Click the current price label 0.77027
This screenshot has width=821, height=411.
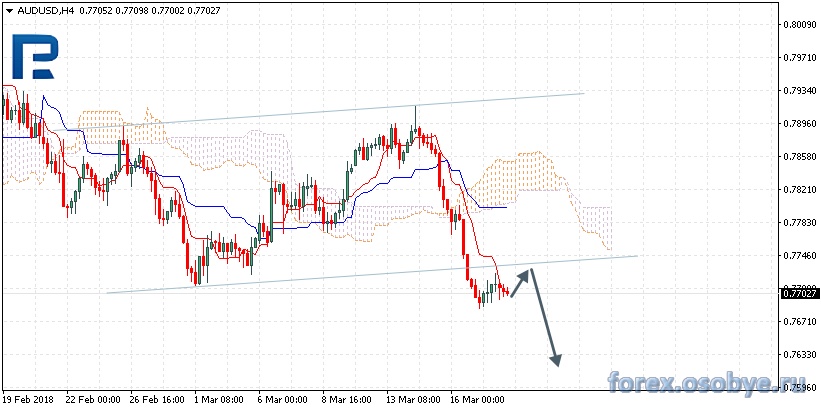(x=799, y=294)
